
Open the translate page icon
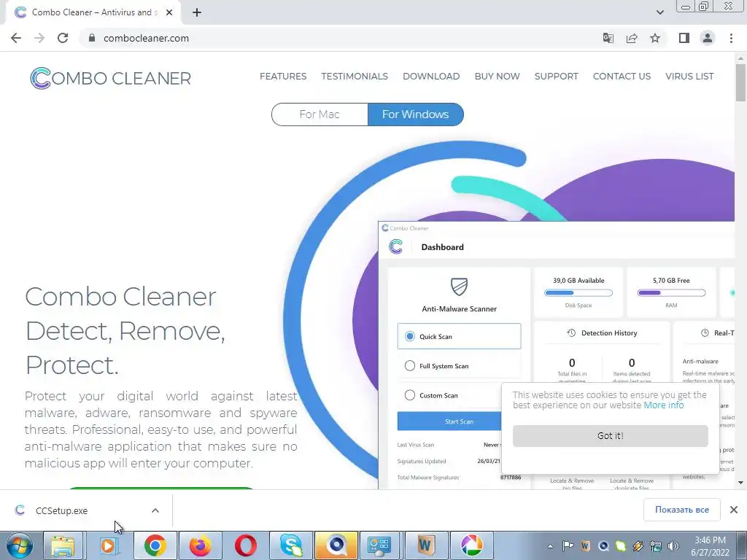(608, 38)
